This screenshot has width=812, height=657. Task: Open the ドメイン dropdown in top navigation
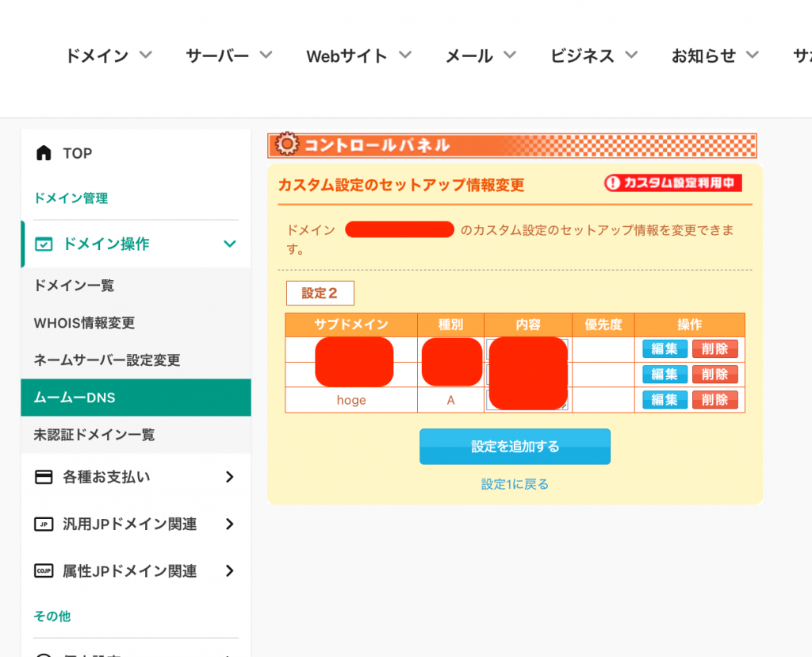click(108, 56)
